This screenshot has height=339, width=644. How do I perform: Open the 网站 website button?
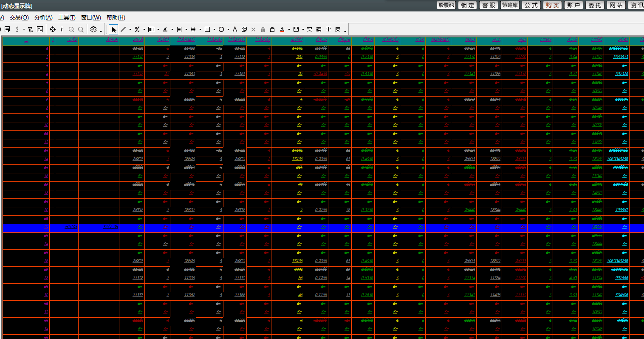point(616,5)
